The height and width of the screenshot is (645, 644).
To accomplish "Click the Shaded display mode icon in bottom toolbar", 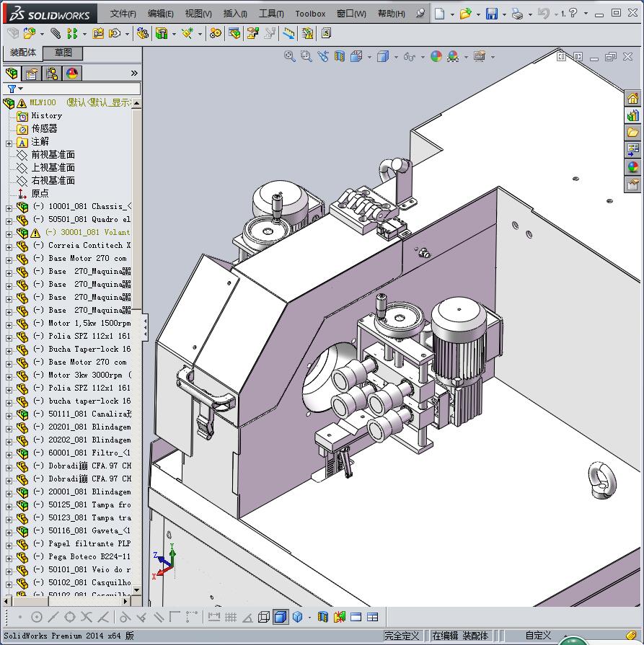I will pos(281,617).
